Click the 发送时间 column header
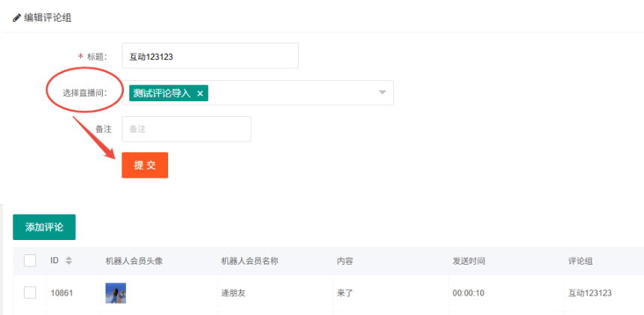Screen dimensions: 644x315 pyautogui.click(x=468, y=261)
